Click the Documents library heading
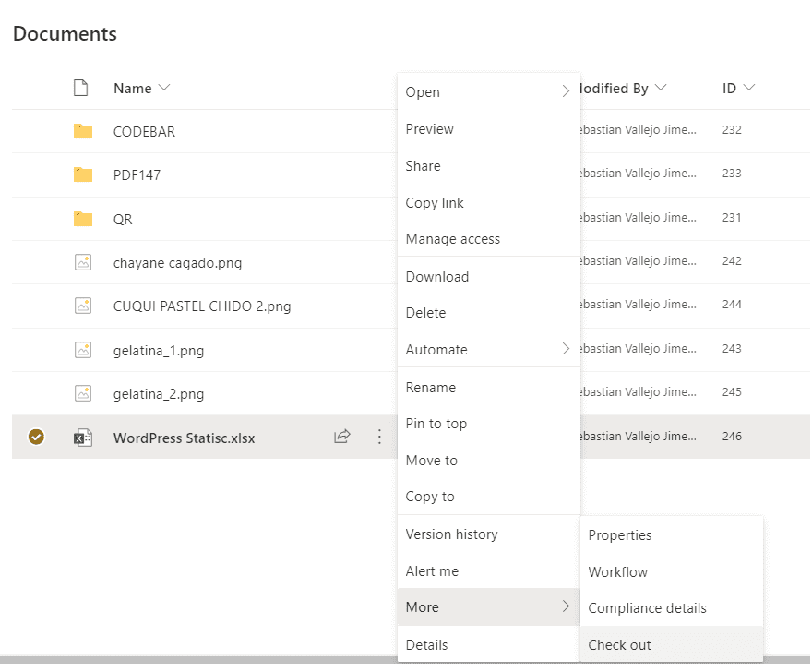This screenshot has height=672, width=812. pos(65,33)
